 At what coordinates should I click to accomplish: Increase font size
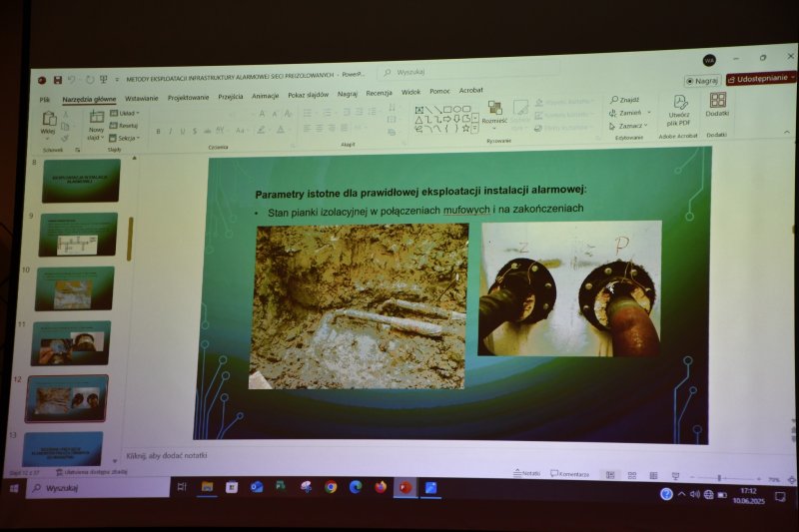[262, 114]
